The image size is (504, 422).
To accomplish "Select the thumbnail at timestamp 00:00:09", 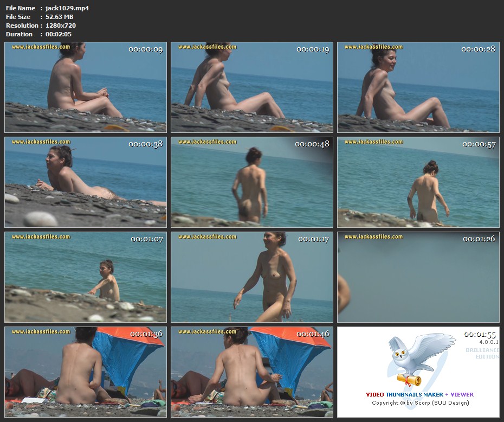I will 86,87.
